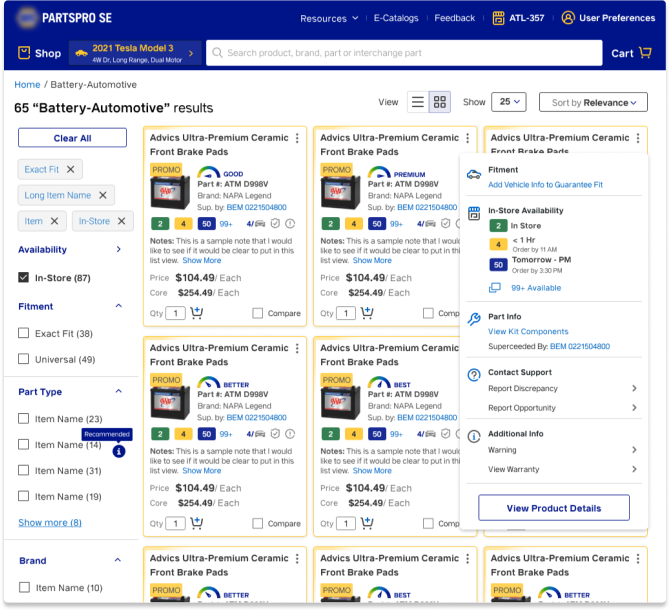Click the Clear All filters button
This screenshot has width=670, height=611.
72,138
